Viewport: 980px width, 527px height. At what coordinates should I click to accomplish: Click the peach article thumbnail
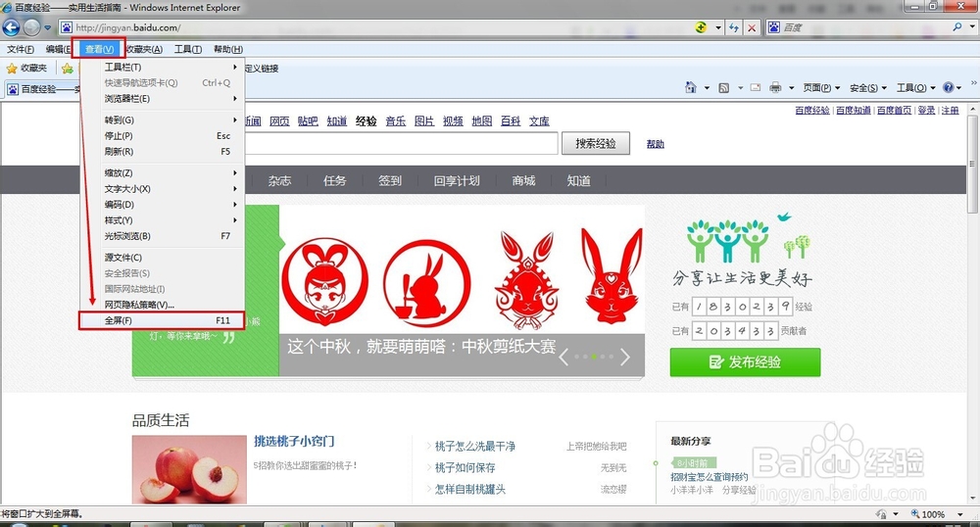189,469
